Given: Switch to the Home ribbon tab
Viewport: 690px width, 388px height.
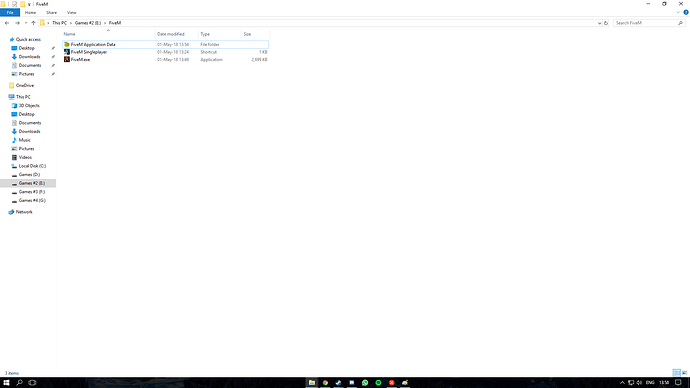Looking at the screenshot, I should pos(30,13).
